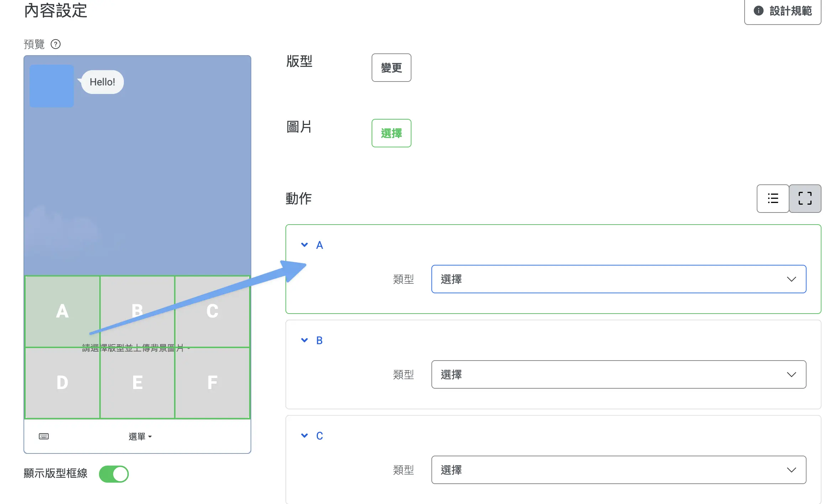Select area D in the preview grid
Viewport: 840px width, 504px height.
click(62, 383)
